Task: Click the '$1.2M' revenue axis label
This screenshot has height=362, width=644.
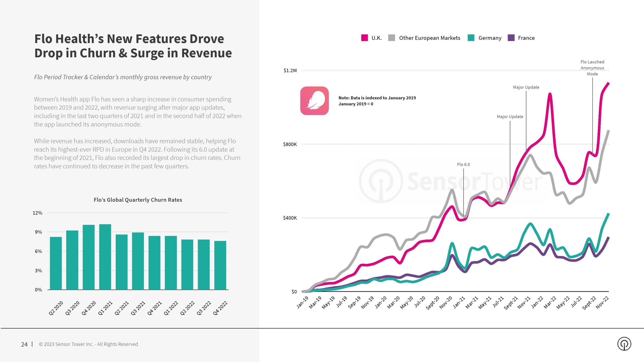Action: (290, 71)
